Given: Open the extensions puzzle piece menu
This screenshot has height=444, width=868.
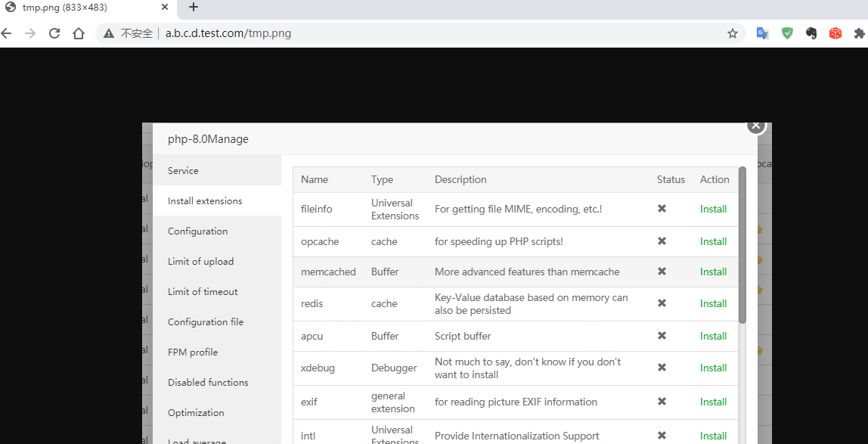Looking at the screenshot, I should (x=860, y=33).
